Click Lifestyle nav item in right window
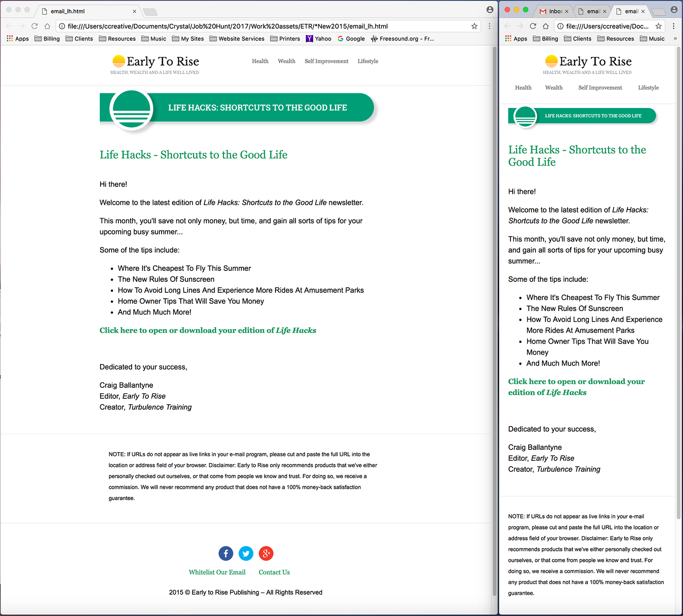This screenshot has width=683, height=616. (x=648, y=87)
